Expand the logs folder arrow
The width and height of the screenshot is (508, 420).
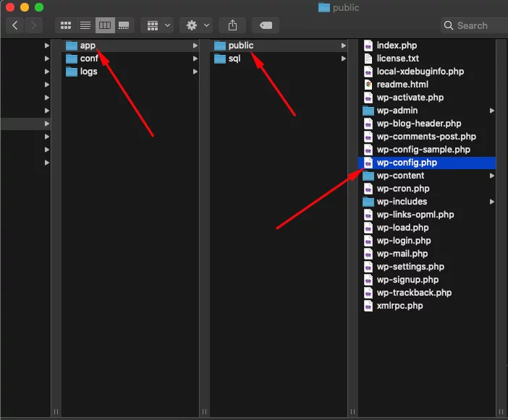tap(195, 72)
